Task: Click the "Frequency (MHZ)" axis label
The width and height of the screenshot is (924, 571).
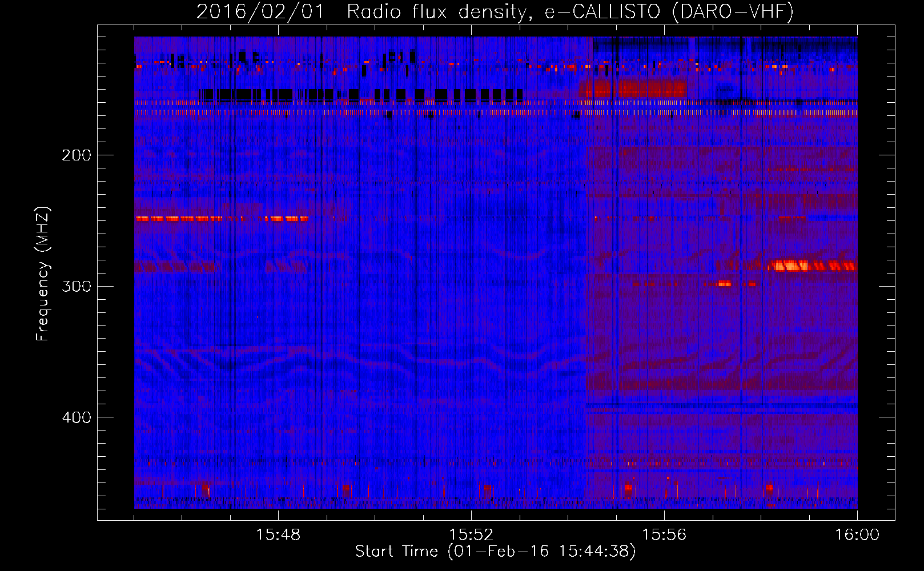Action: (43, 274)
